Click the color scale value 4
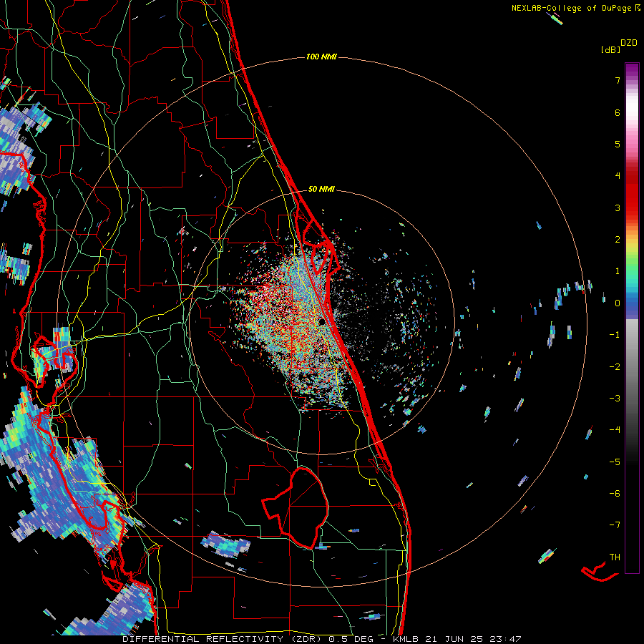 tap(618, 176)
